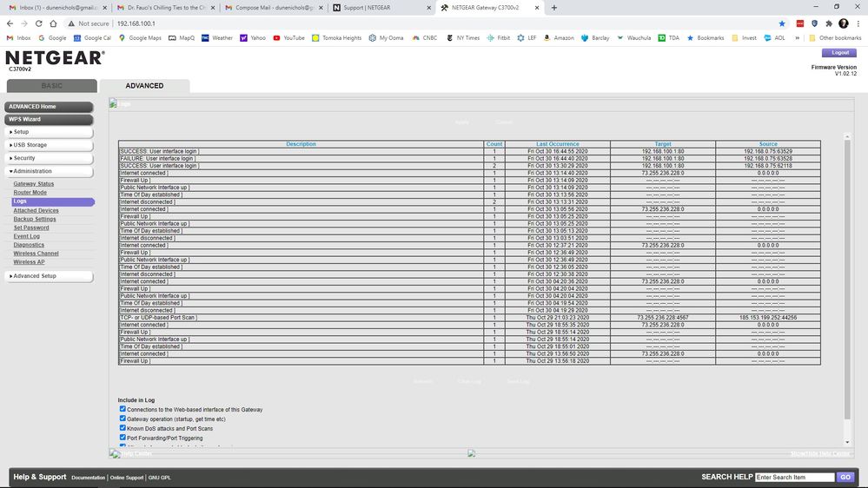Open the Weather bookmark

(x=217, y=38)
